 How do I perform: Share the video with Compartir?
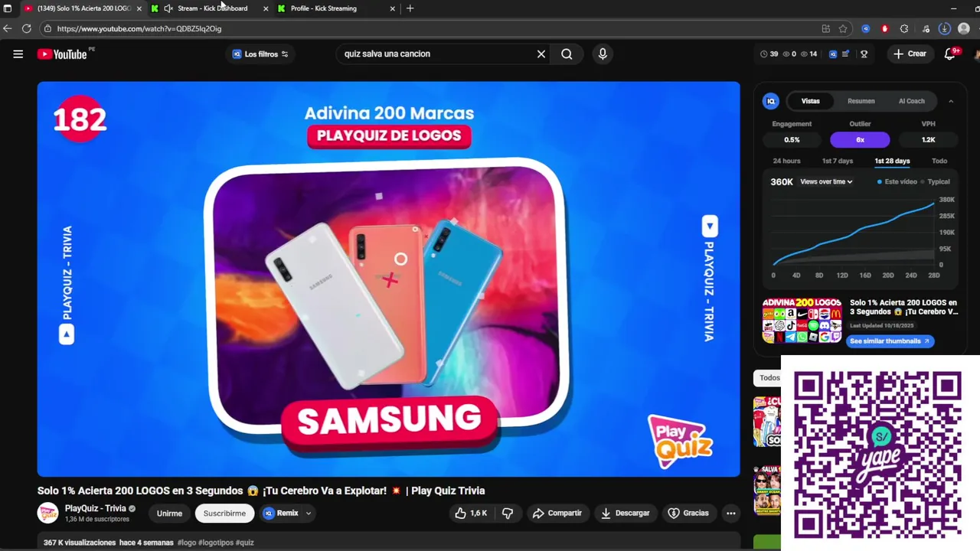coord(557,514)
